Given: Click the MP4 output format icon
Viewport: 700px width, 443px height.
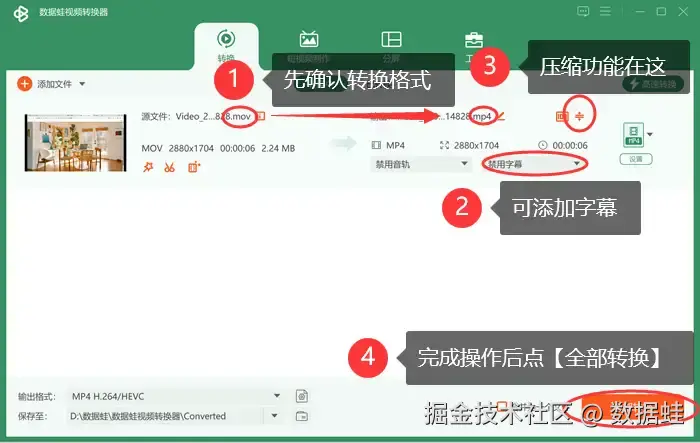Looking at the screenshot, I should (x=633, y=134).
